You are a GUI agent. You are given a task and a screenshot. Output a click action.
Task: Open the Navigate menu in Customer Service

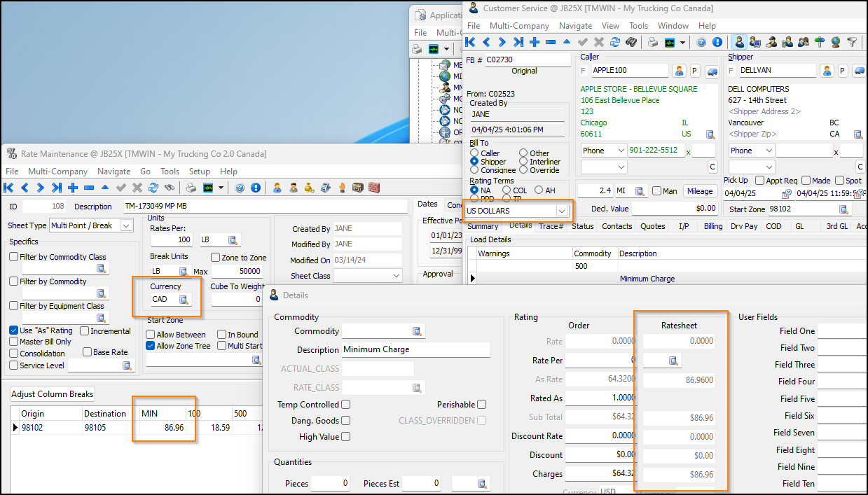click(x=575, y=26)
